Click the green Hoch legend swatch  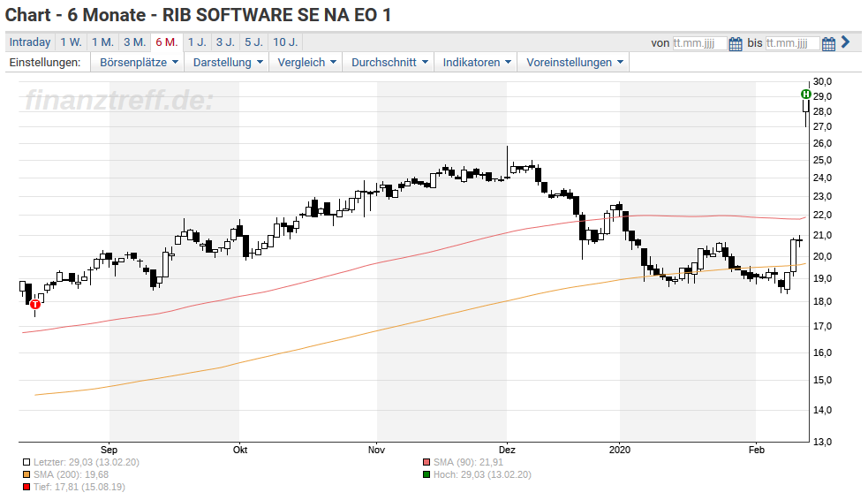pyautogui.click(x=426, y=475)
